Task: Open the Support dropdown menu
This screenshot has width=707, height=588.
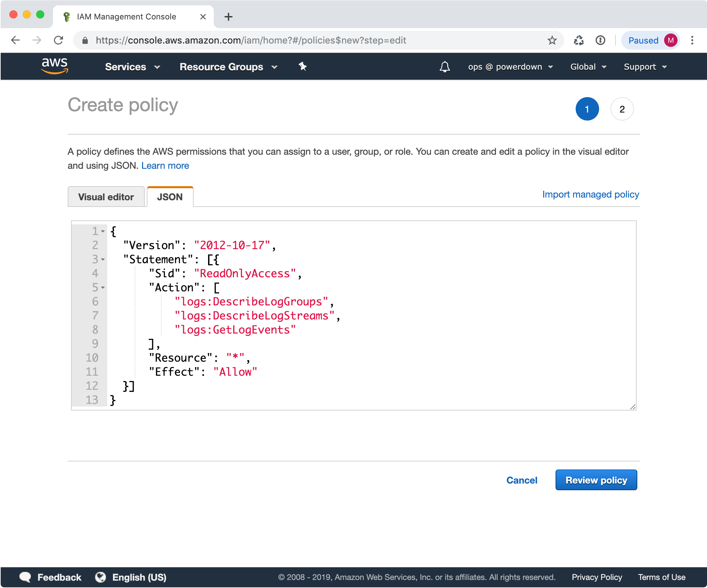Action: coord(645,67)
